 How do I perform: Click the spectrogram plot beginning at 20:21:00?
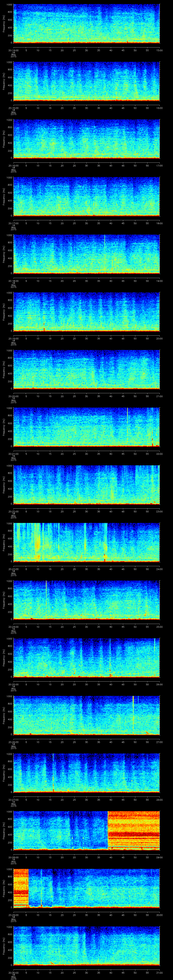click(87, 427)
